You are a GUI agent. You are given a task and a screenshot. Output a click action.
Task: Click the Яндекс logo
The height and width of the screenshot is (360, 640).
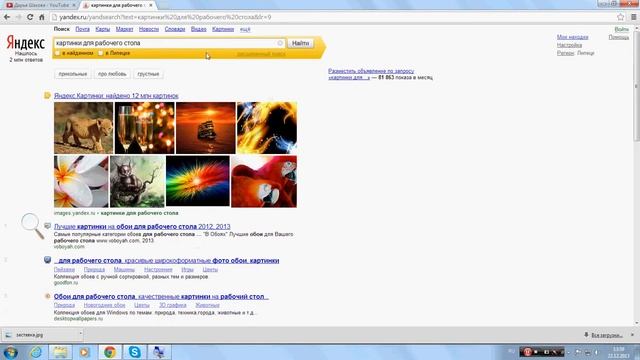coord(25,43)
